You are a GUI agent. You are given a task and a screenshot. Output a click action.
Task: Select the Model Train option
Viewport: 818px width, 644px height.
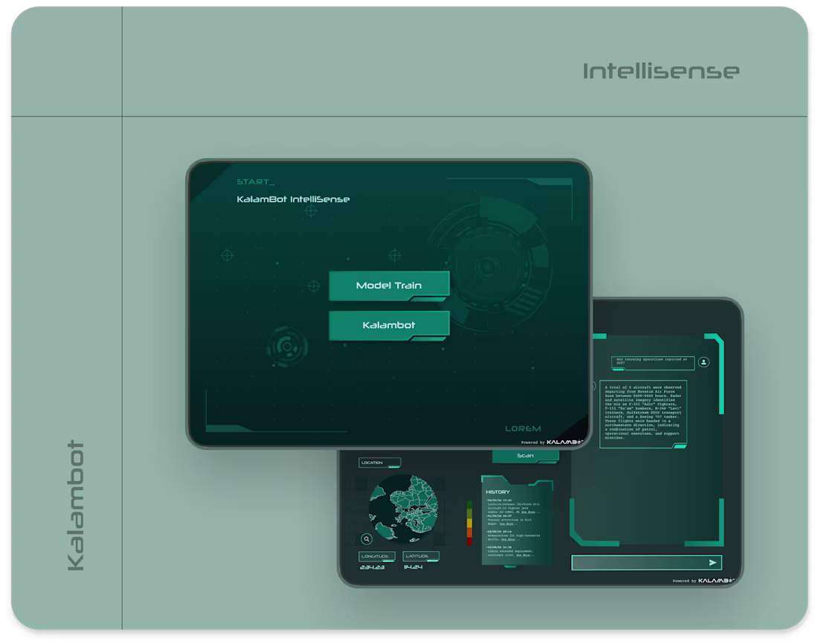point(389,285)
